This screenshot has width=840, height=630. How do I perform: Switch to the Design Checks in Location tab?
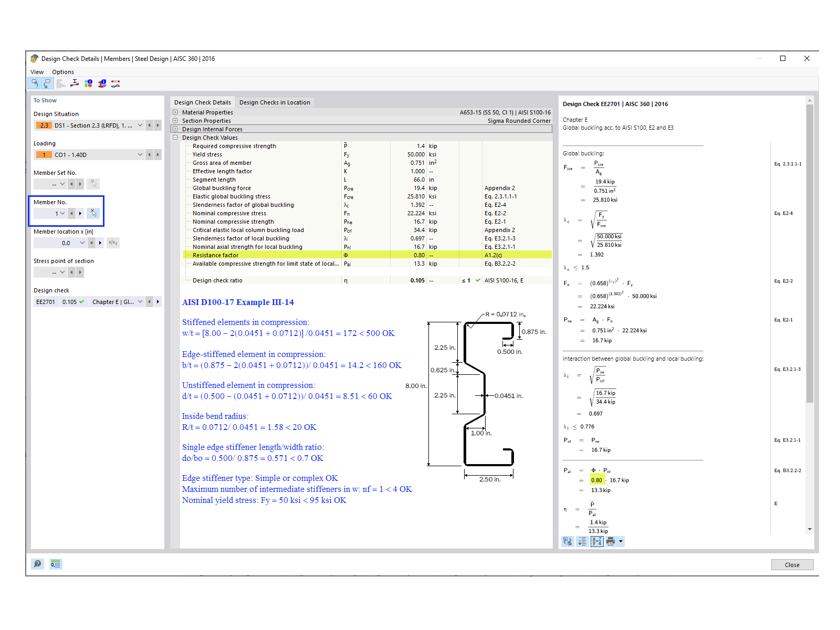[x=275, y=102]
